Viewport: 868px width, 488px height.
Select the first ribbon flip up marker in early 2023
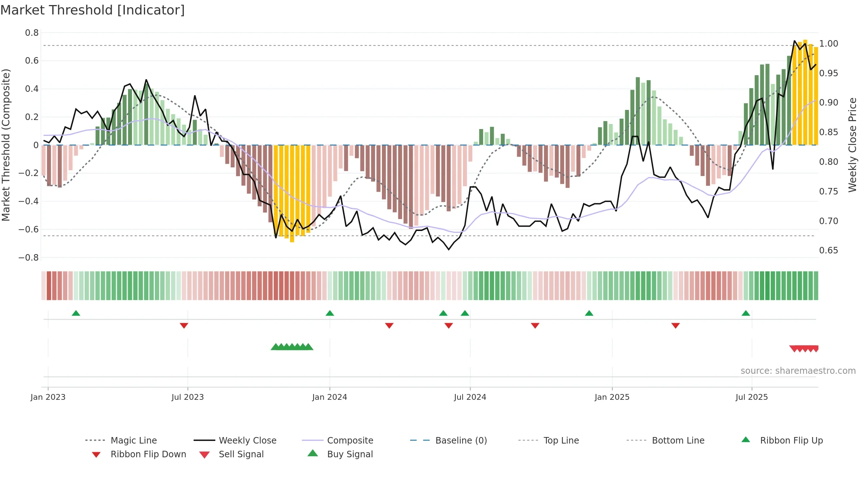click(x=76, y=313)
